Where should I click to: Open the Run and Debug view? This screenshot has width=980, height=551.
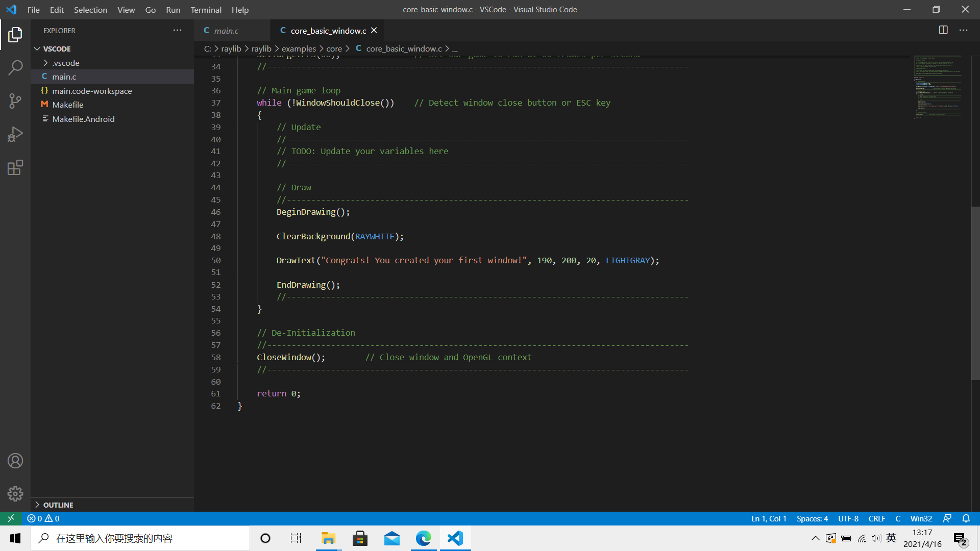(15, 134)
